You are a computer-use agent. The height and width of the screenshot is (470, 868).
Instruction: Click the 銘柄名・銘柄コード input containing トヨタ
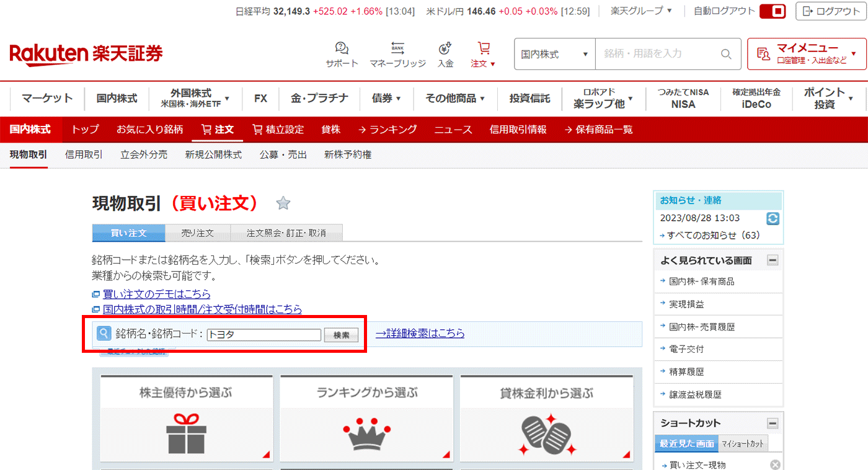click(264, 335)
